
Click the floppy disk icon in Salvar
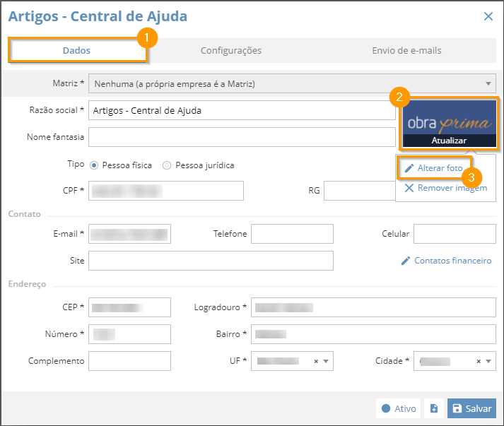point(457,408)
